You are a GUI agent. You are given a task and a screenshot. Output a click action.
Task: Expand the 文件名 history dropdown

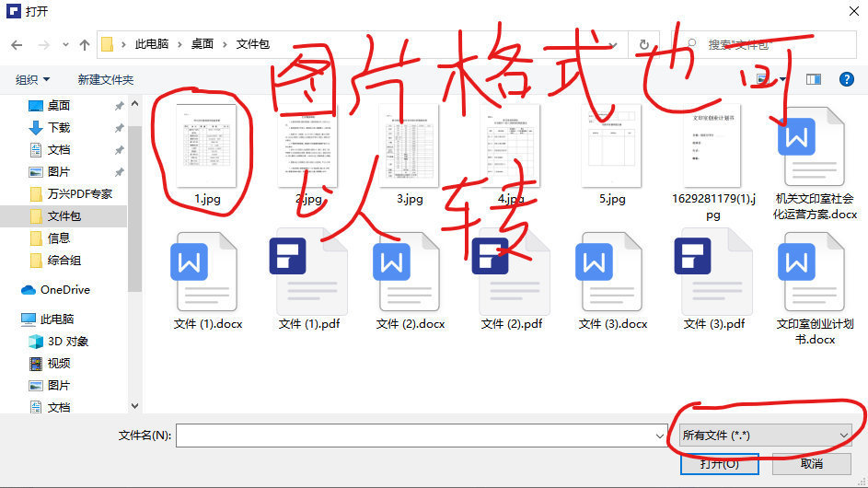(x=660, y=436)
